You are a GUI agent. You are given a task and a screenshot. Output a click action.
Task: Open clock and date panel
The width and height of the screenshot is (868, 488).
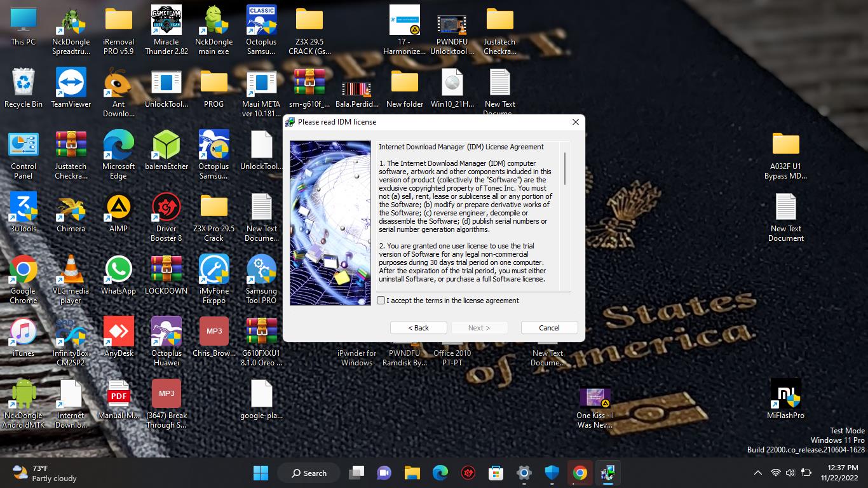pyautogui.click(x=839, y=473)
